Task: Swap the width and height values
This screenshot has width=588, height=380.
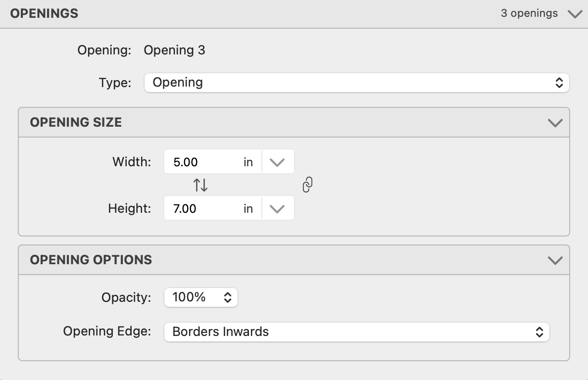Action: point(200,185)
